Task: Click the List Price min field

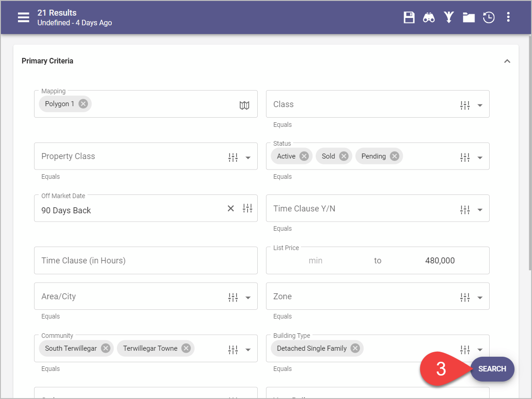Action: (x=316, y=260)
